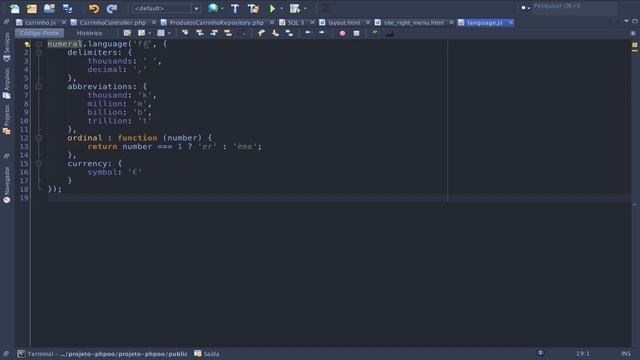This screenshot has width=640, height=360.
Task: Collapse the delimiters block fold on line 2
Action: point(39,52)
